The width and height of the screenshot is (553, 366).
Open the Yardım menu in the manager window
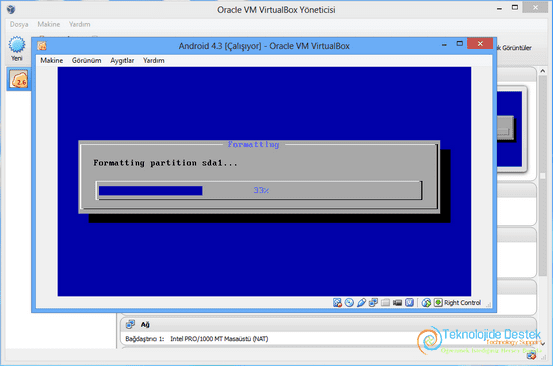coord(79,24)
